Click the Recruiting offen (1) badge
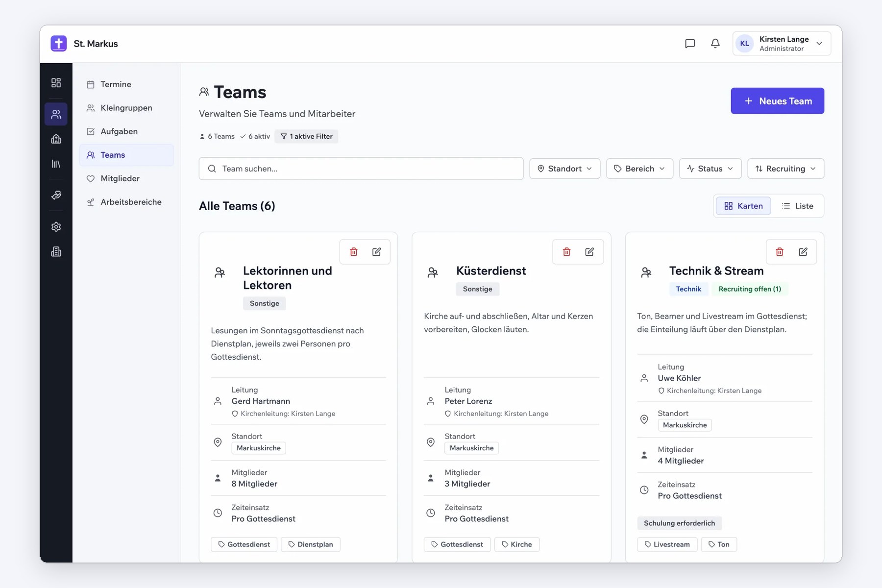 point(750,289)
